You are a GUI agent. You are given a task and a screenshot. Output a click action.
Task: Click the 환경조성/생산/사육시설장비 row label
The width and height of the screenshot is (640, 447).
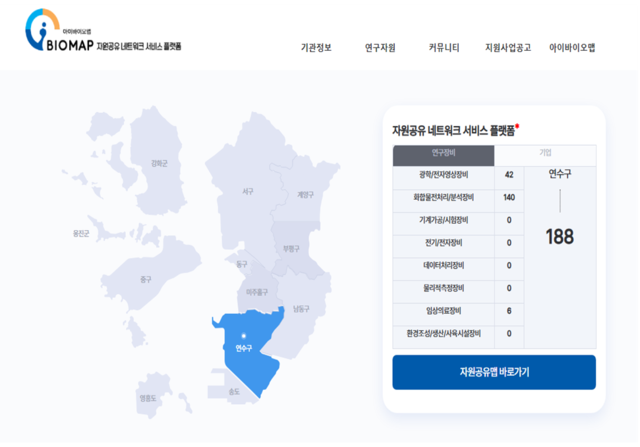click(443, 334)
